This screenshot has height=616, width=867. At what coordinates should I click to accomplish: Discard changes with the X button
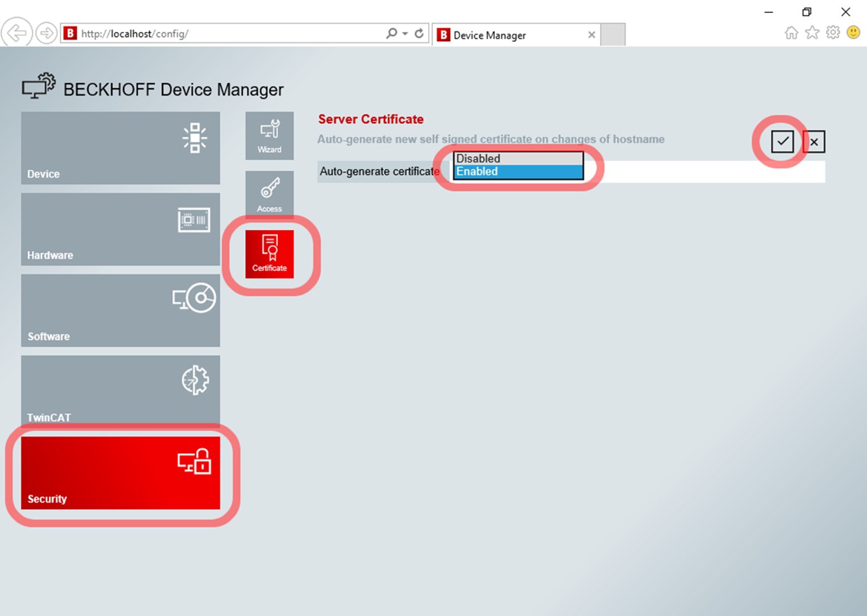pyautogui.click(x=814, y=142)
